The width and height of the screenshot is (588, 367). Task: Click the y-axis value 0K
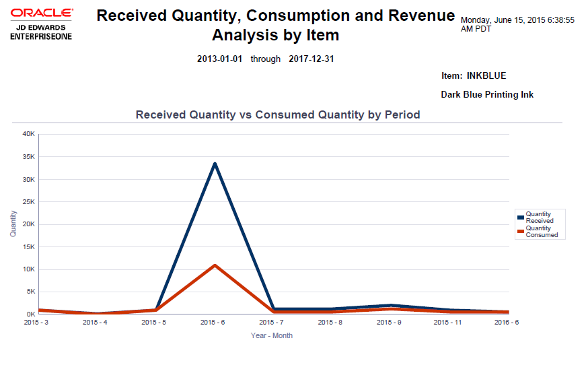pyautogui.click(x=31, y=314)
